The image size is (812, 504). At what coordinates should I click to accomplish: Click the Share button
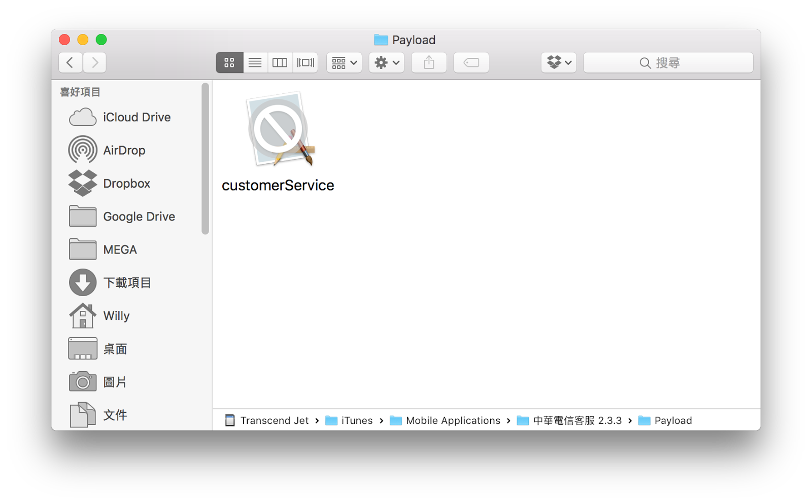coord(429,63)
